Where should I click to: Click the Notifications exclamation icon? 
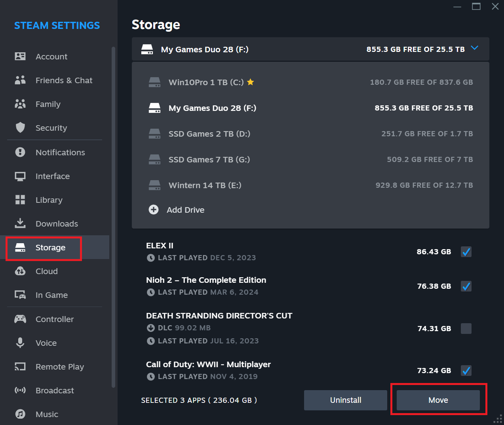(x=20, y=152)
